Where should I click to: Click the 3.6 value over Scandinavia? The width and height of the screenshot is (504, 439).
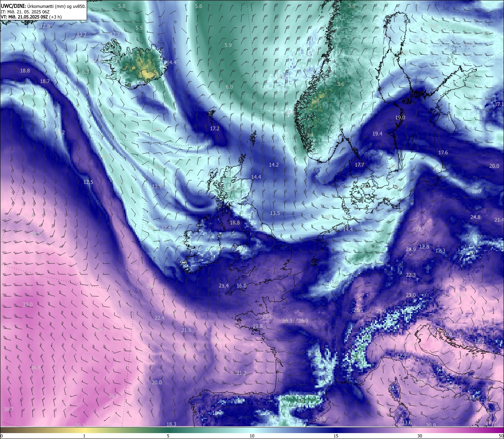(x=341, y=84)
